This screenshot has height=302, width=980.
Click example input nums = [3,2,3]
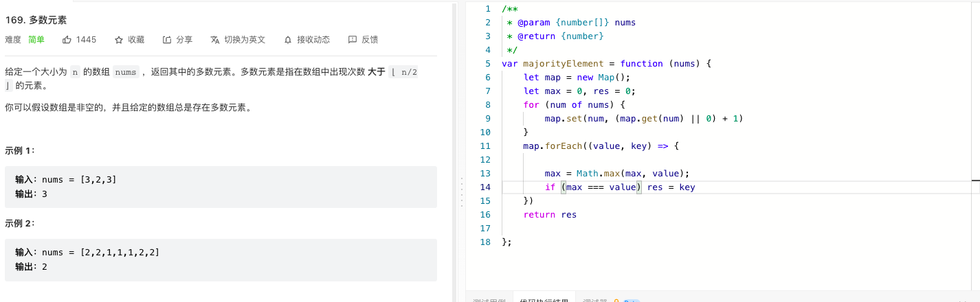pyautogui.click(x=79, y=180)
